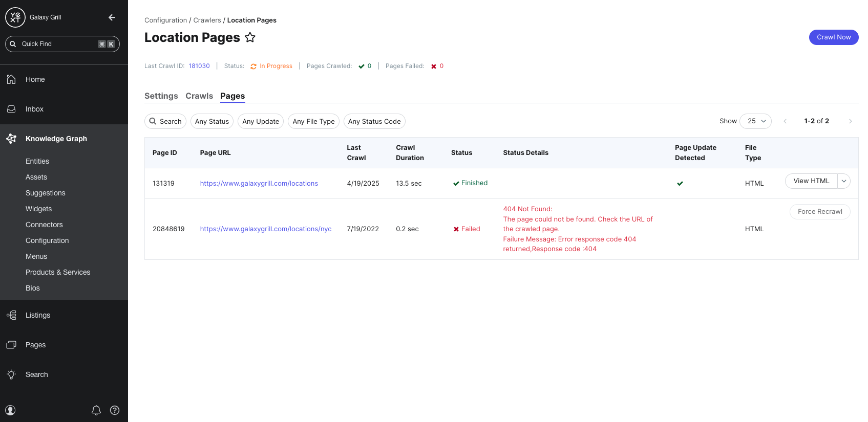This screenshot has height=422, width=868.
Task: Collapse sidebar with the back arrow
Action: [112, 17]
